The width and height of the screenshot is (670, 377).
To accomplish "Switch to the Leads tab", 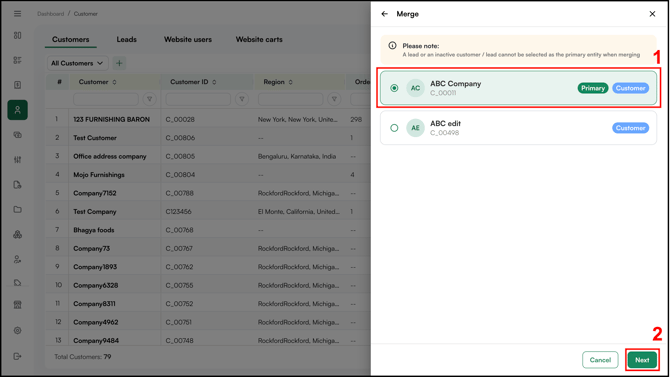I will [x=126, y=39].
